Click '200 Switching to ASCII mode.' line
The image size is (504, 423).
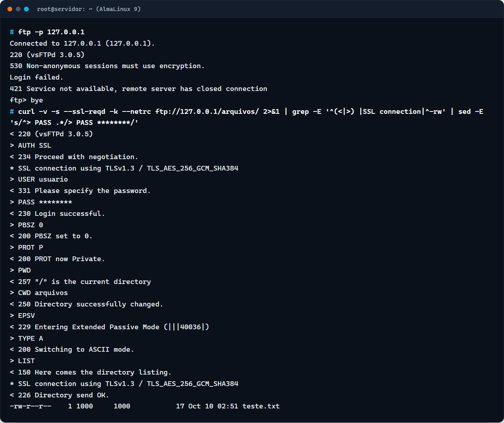coord(72,349)
